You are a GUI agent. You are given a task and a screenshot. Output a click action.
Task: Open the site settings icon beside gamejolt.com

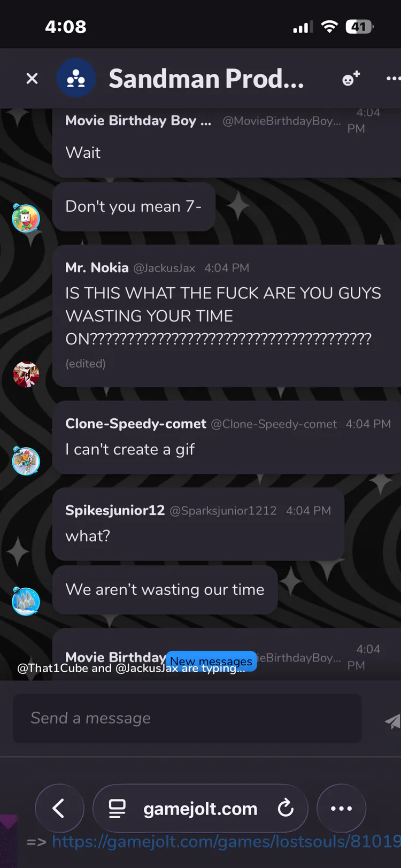[117, 809]
